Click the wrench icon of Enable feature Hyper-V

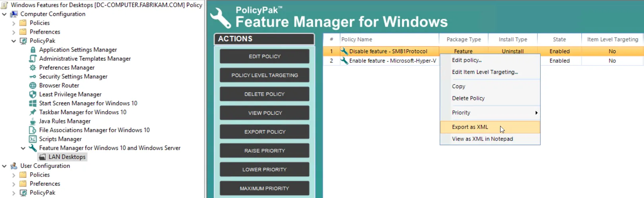pos(344,61)
